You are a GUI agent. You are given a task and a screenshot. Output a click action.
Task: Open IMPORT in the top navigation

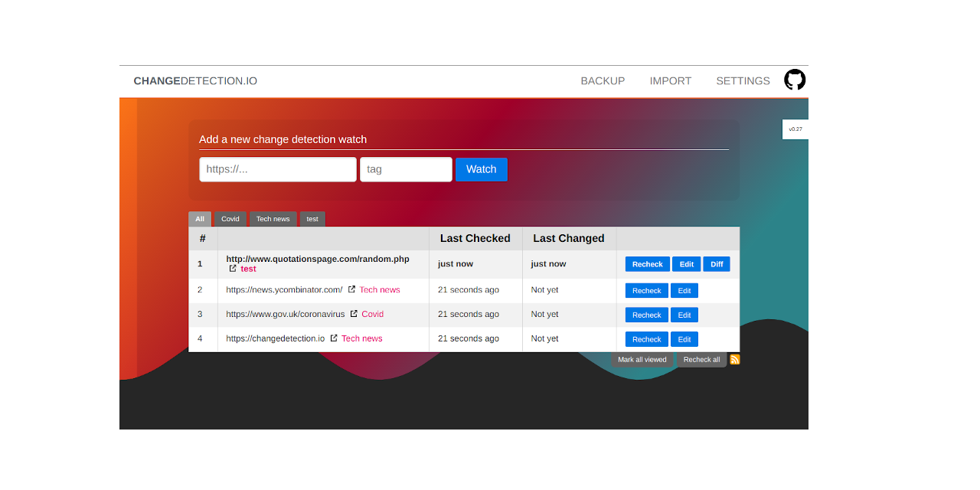click(x=671, y=81)
